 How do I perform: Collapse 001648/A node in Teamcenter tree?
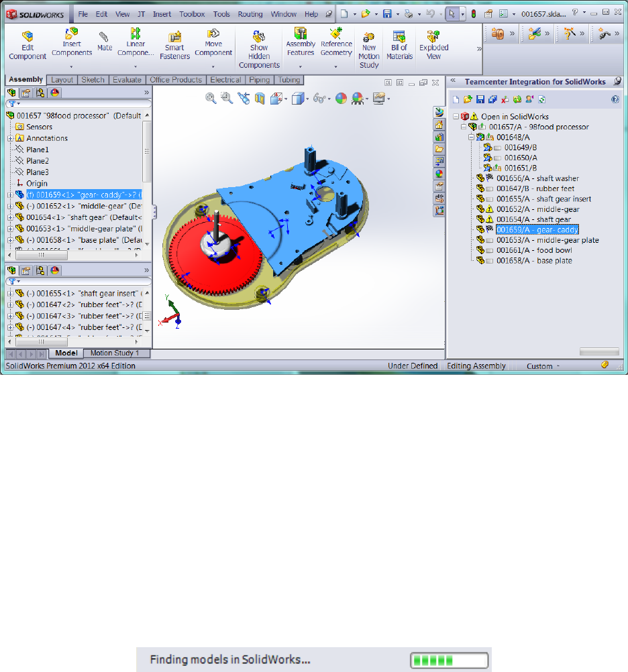click(471, 137)
